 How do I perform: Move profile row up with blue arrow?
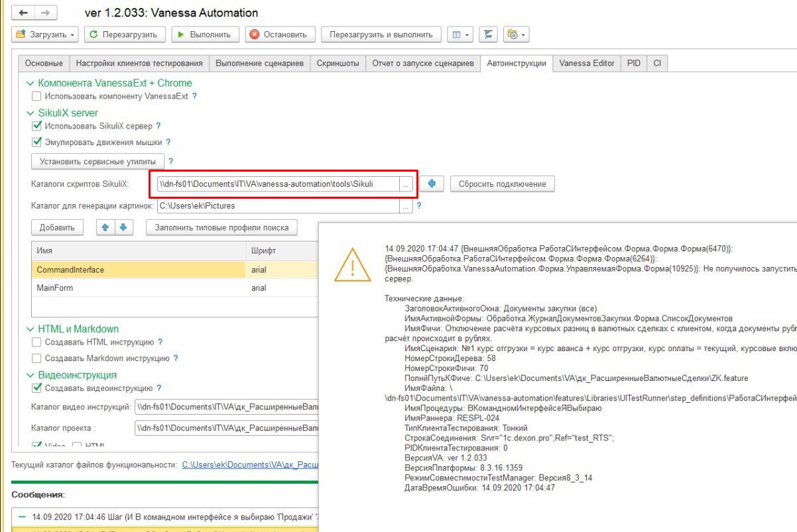[105, 227]
